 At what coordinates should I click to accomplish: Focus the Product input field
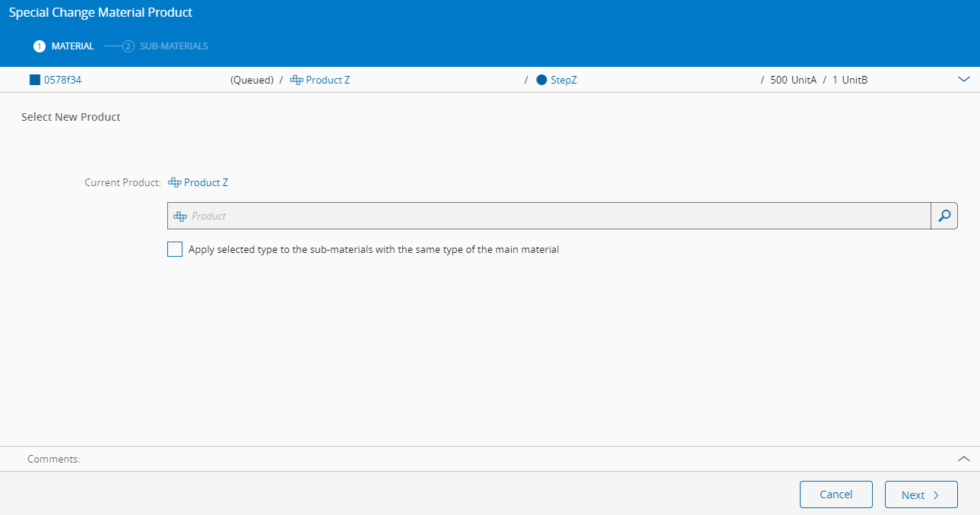(549, 216)
